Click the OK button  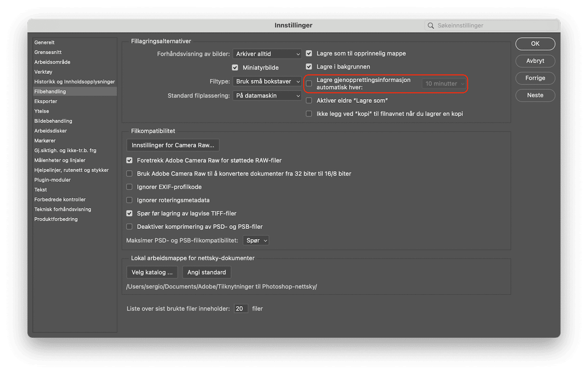pyautogui.click(x=535, y=43)
